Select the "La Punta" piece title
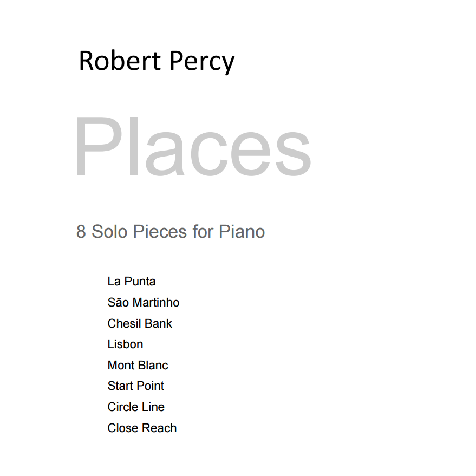The image size is (476, 476). [132, 282]
